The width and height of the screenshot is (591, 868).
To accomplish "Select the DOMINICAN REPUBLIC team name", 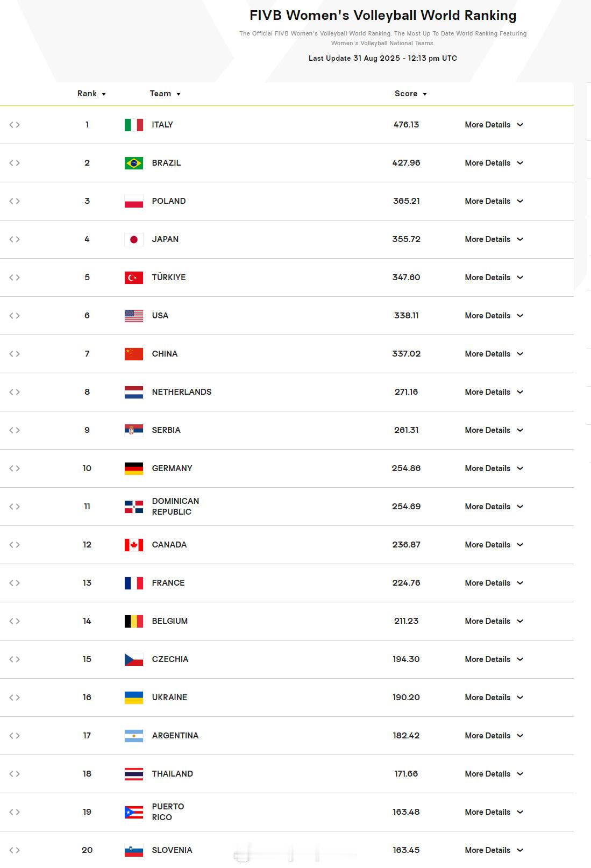I will [x=175, y=507].
